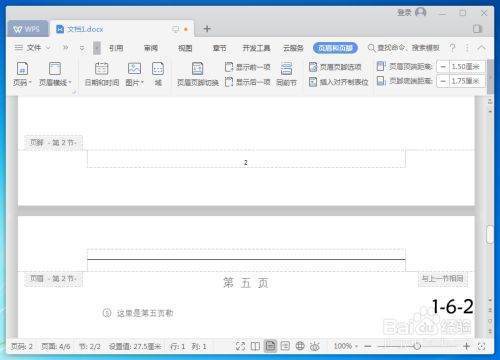500x360 pixels.
Task: Open the 页码 (page number) tool
Action: coord(22,74)
